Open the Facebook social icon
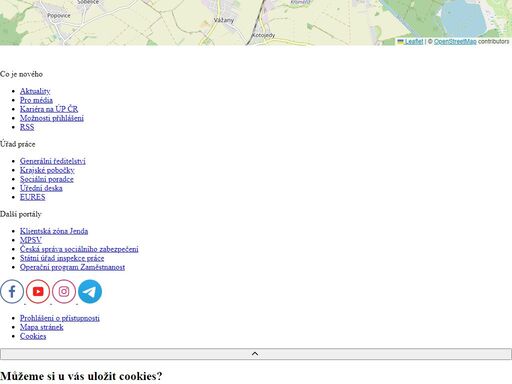Viewport: 512px width, 384px height. 12,292
